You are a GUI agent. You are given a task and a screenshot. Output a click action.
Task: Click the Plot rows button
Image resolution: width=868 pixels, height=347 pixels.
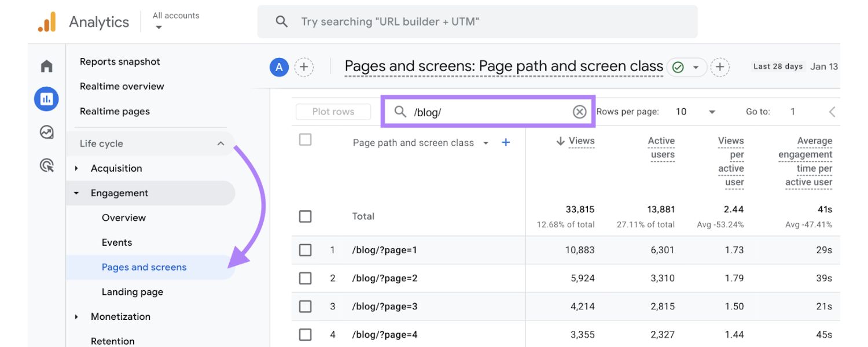(333, 111)
